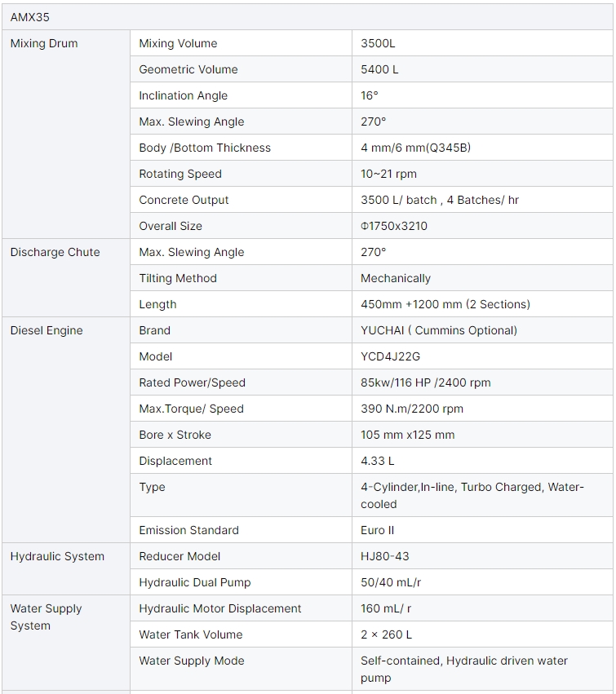Viewport: 616px width, 694px height.
Task: Select the Geometric Volume label
Action: (x=188, y=70)
